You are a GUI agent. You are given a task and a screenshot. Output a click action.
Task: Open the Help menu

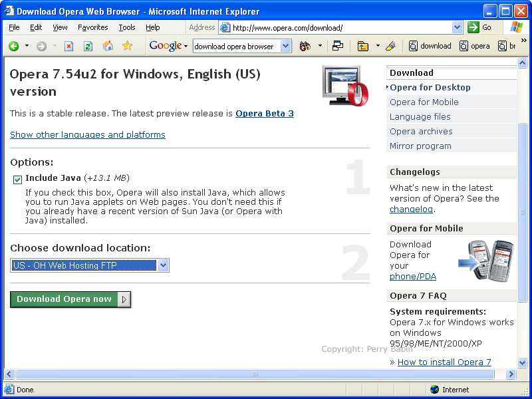click(x=153, y=27)
